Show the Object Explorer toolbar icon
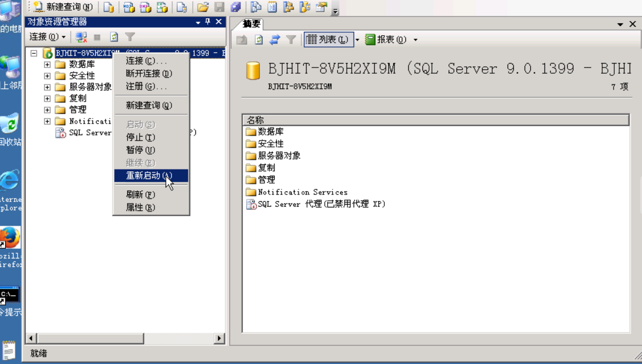Image resolution: width=642 pixels, height=364 pixels. [x=289, y=7]
